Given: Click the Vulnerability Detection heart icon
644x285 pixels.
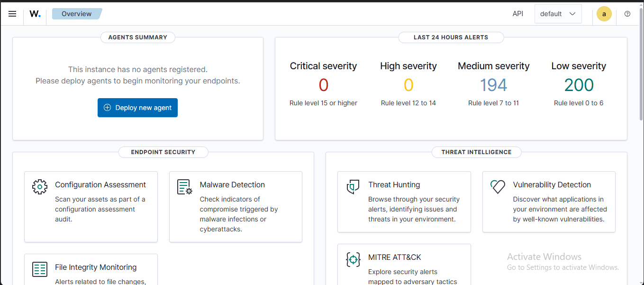Looking at the screenshot, I should point(498,187).
